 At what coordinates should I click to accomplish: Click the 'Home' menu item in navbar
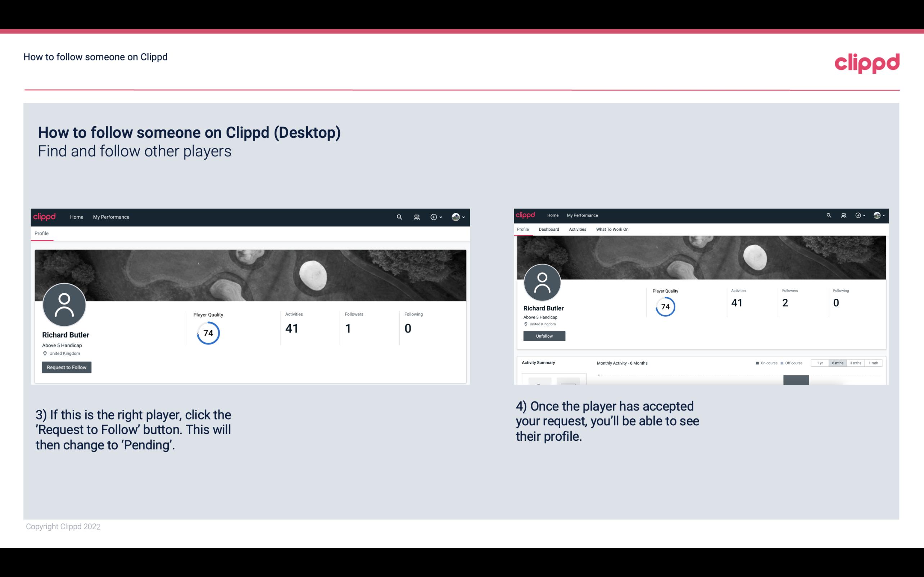[76, 217]
